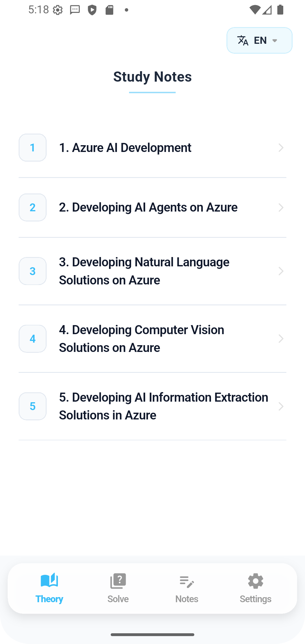Tap the number 1 badge
Image resolution: width=305 pixels, height=644 pixels.
click(33, 148)
